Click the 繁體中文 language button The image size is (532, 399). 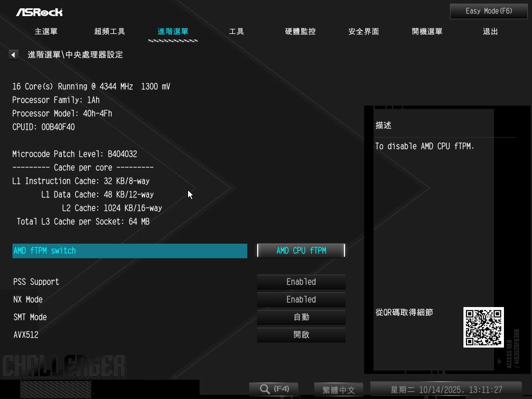pos(339,390)
